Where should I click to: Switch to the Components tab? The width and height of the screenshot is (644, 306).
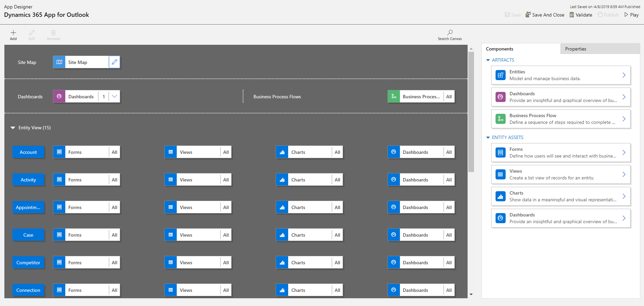[499, 49]
